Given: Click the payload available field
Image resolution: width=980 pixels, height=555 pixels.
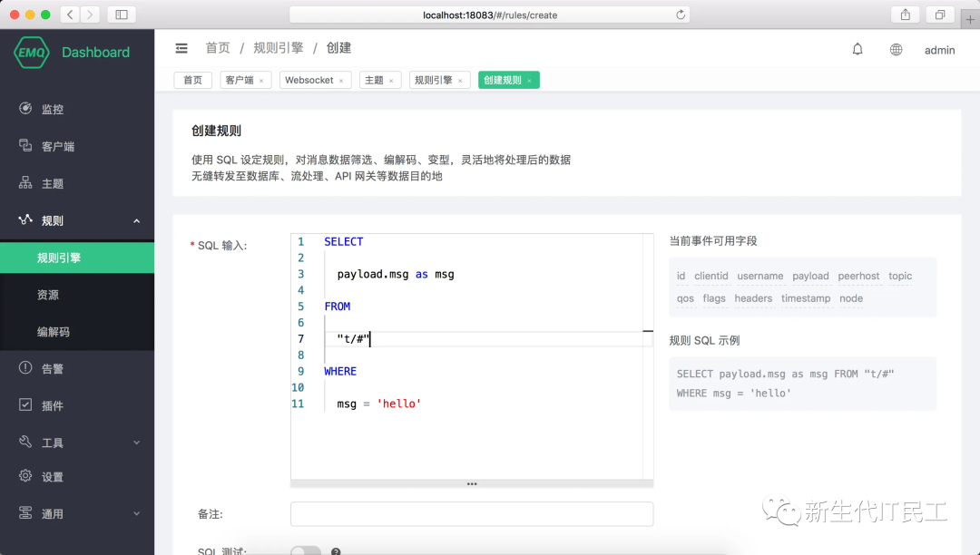Looking at the screenshot, I should point(810,276).
